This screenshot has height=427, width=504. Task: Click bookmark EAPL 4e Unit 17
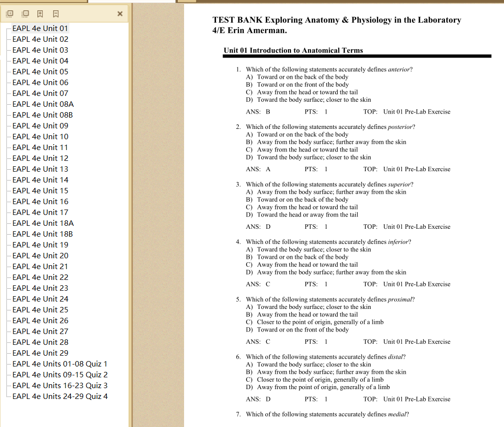(x=40, y=213)
